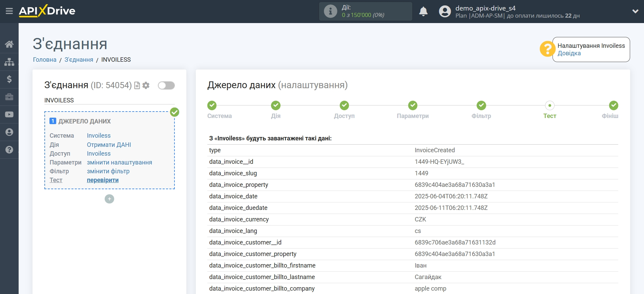This screenshot has height=294, width=644.
Task: Open Invoiless system link
Action: coord(99,136)
